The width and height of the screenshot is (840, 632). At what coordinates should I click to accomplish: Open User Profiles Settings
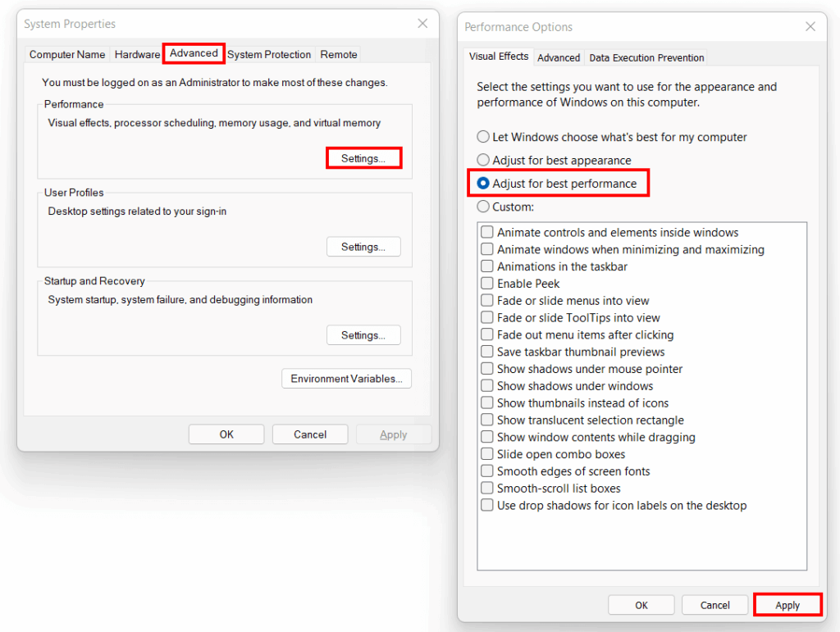click(363, 246)
